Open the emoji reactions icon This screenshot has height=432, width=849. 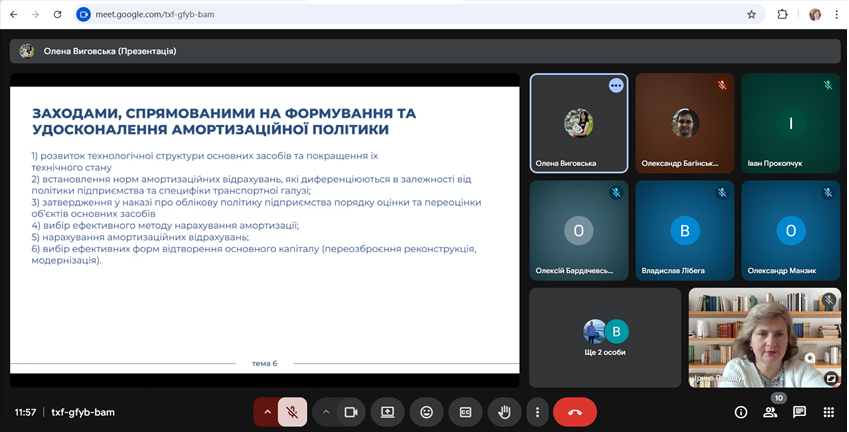pyautogui.click(x=427, y=411)
